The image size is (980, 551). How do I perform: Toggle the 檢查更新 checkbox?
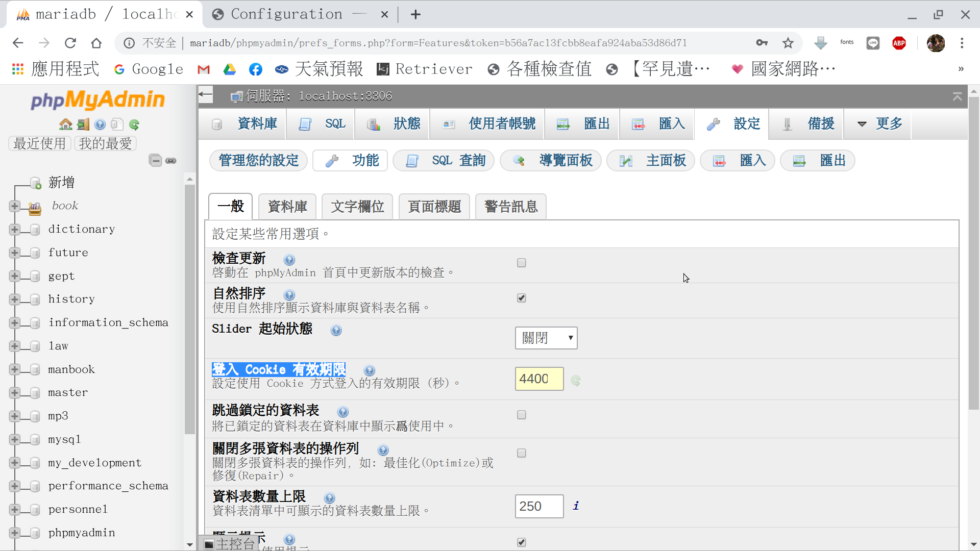[x=521, y=263]
